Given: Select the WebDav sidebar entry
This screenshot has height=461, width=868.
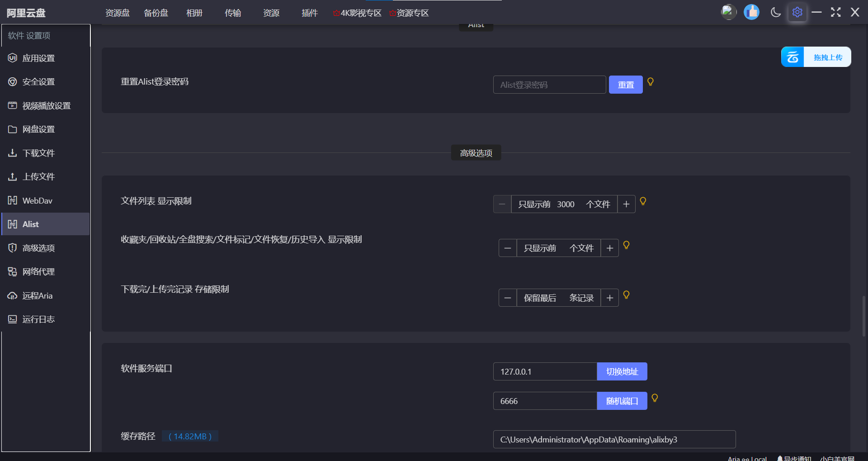Looking at the screenshot, I should tap(45, 200).
